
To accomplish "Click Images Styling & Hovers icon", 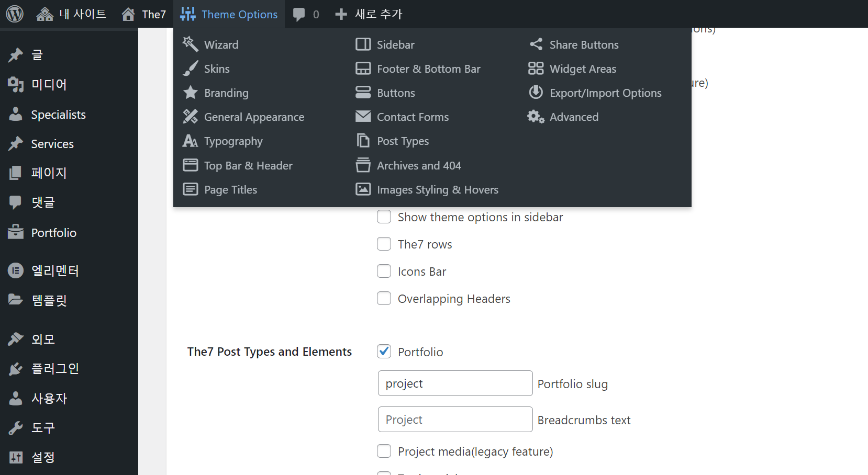I will [x=363, y=189].
